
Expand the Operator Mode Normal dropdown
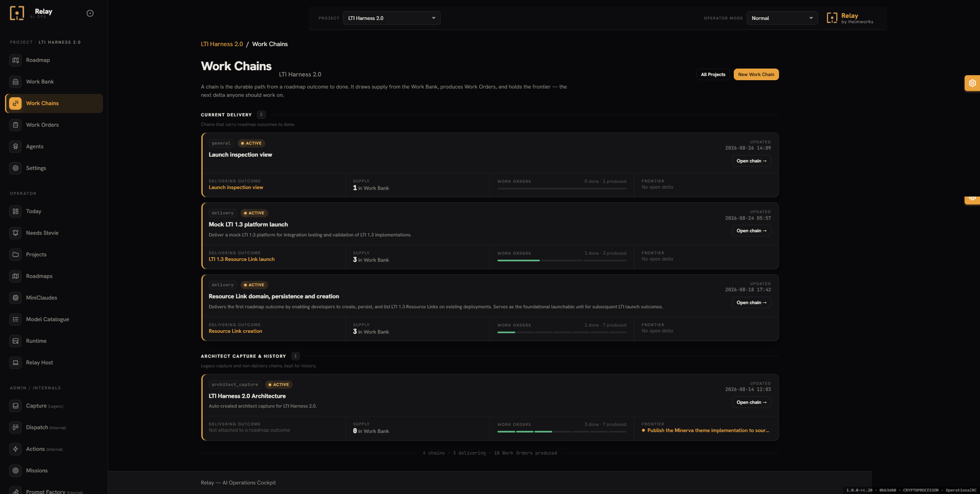point(782,18)
